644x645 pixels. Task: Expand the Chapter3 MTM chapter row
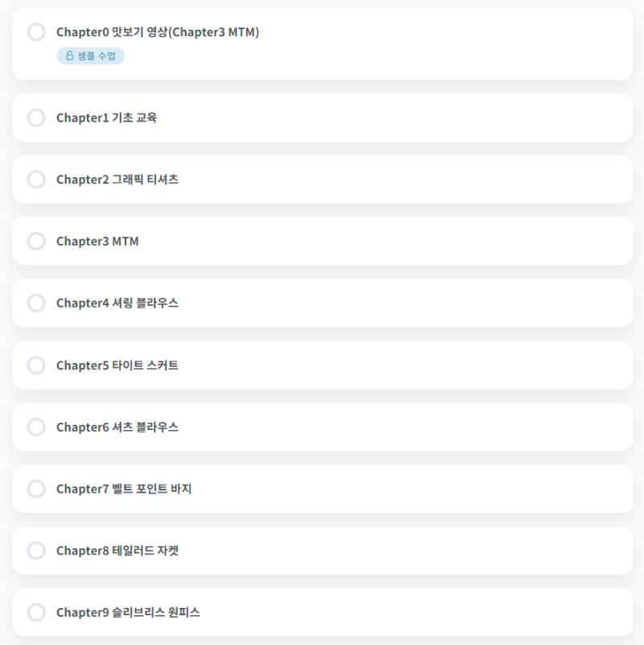tap(322, 242)
